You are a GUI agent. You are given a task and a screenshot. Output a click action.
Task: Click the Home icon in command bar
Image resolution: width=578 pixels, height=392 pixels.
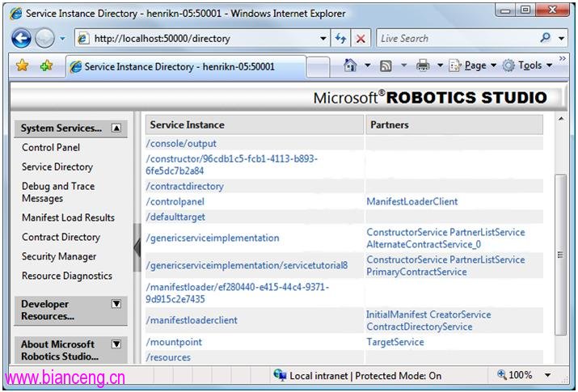click(x=350, y=65)
